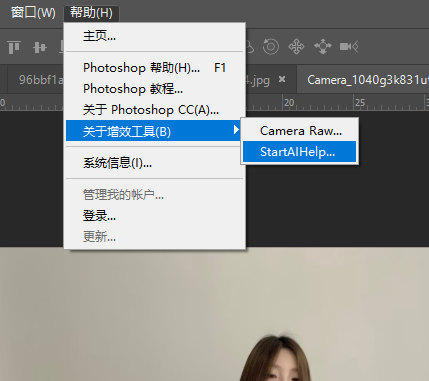Activate the 3D rotate/roll icon

point(271,46)
